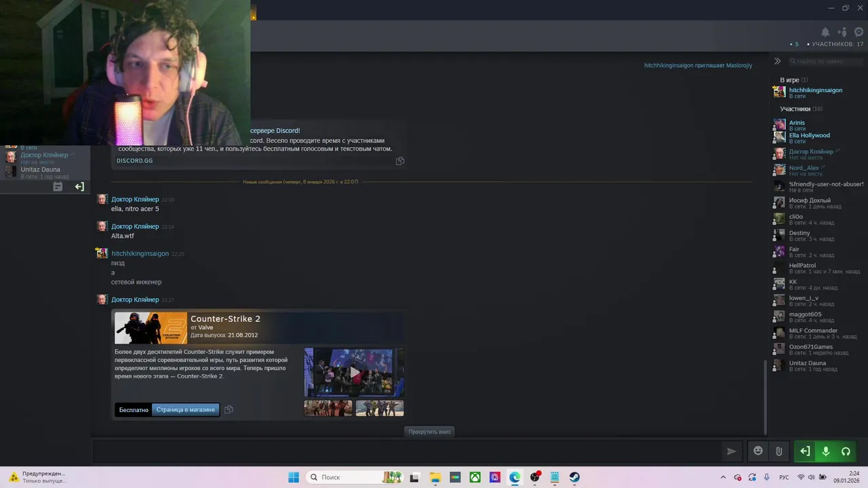Open Steam from the taskbar
Image resolution: width=868 pixels, height=488 pixels.
coord(574,477)
